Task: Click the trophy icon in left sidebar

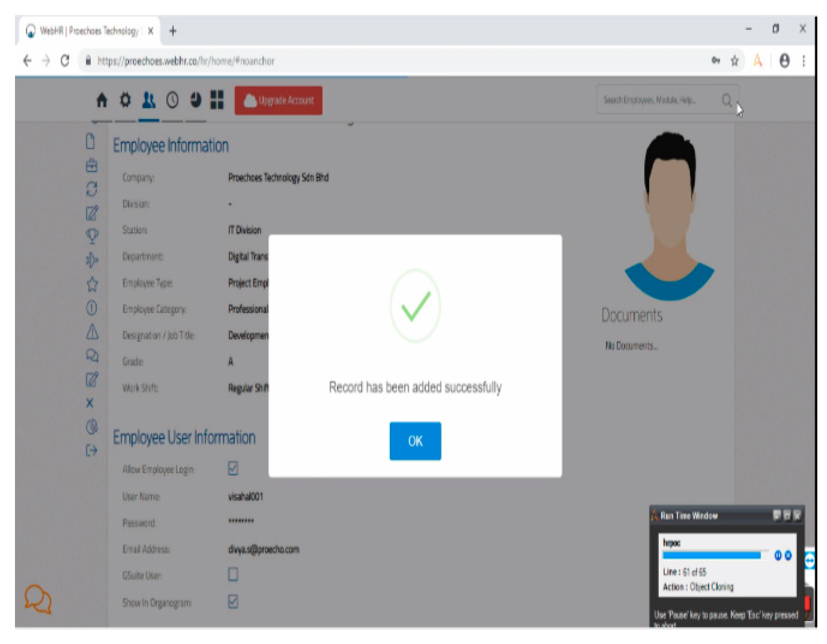Action: [92, 236]
